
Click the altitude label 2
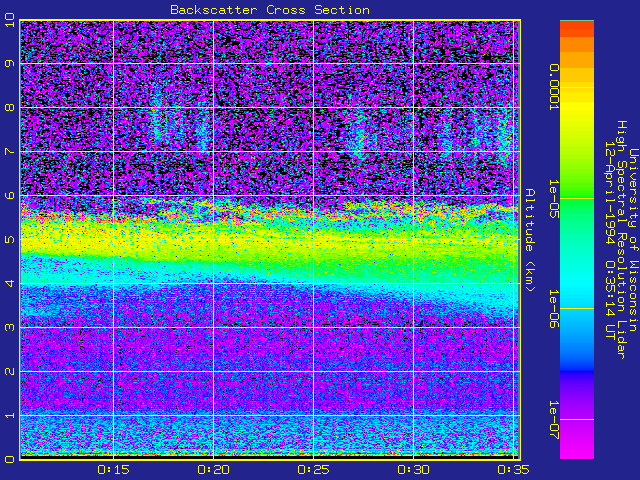pos(9,371)
